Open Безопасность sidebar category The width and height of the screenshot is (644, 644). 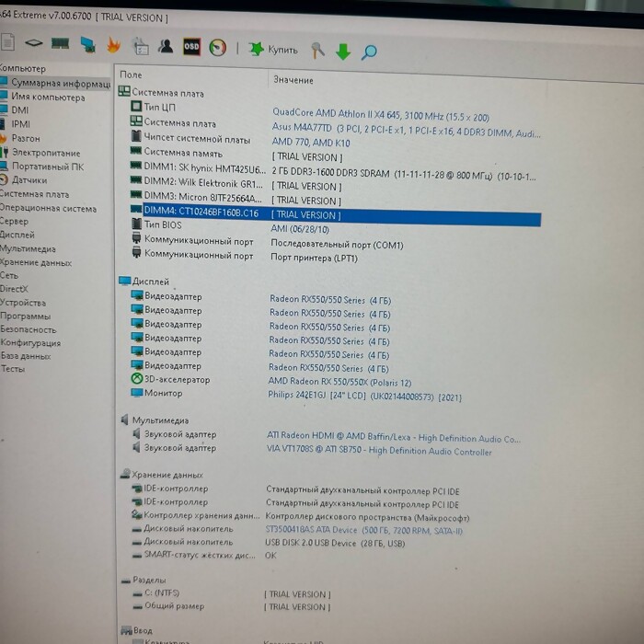coord(29,329)
